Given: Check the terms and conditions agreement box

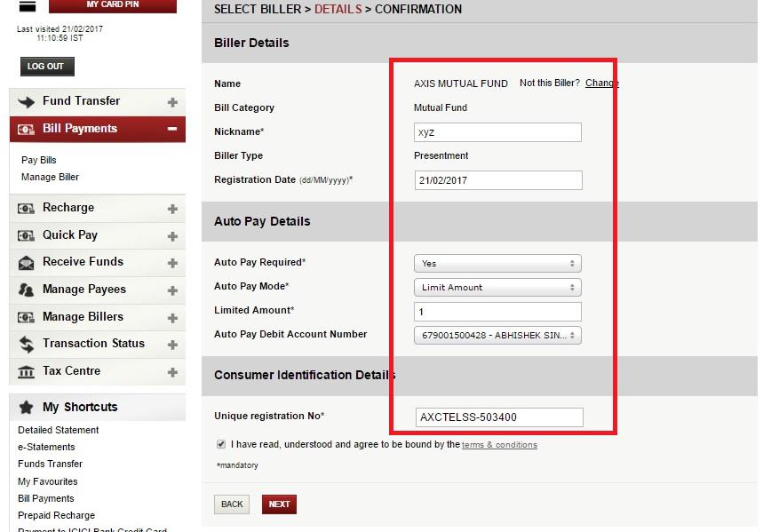Looking at the screenshot, I should [222, 446].
